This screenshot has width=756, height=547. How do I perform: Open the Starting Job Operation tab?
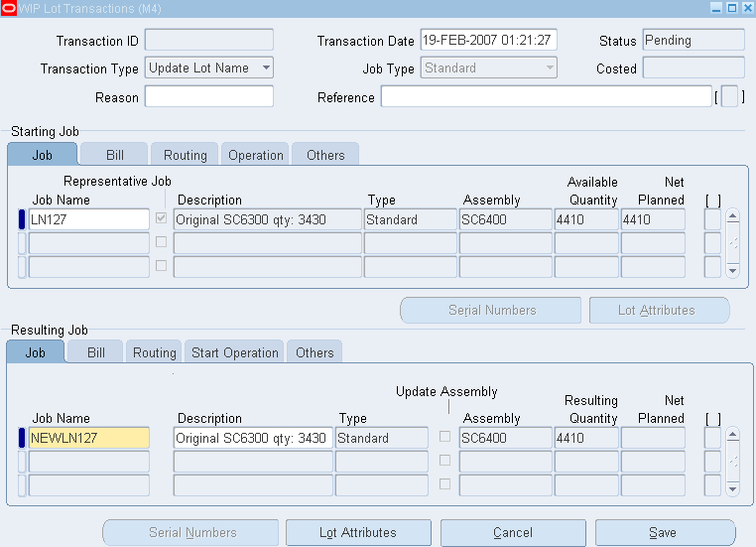[256, 155]
